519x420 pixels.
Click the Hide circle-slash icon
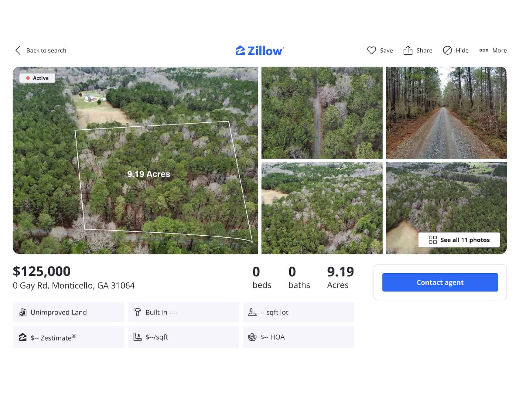[x=447, y=50]
